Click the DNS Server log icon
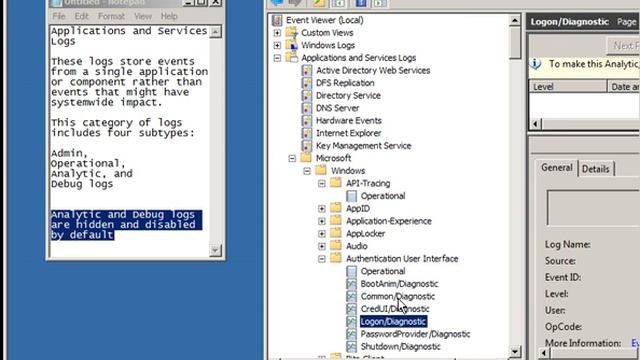This screenshot has height=360, width=640. pos(307,108)
